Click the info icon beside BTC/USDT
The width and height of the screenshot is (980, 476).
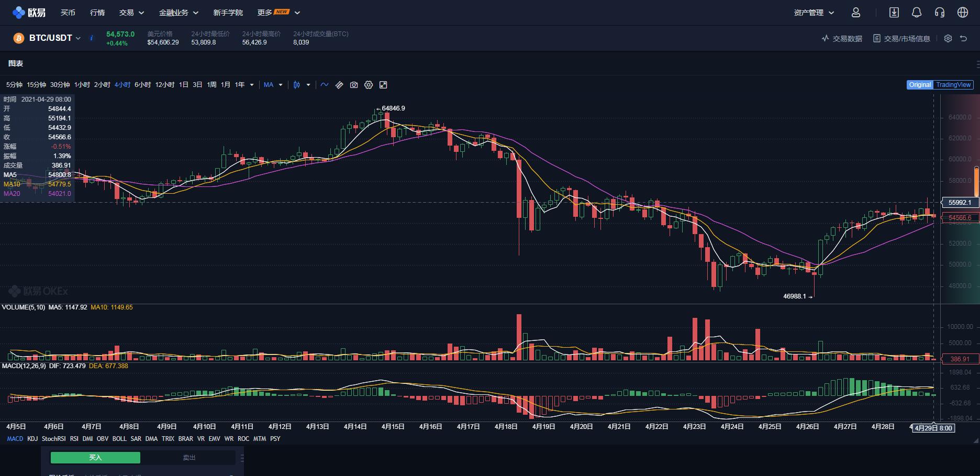[x=92, y=38]
